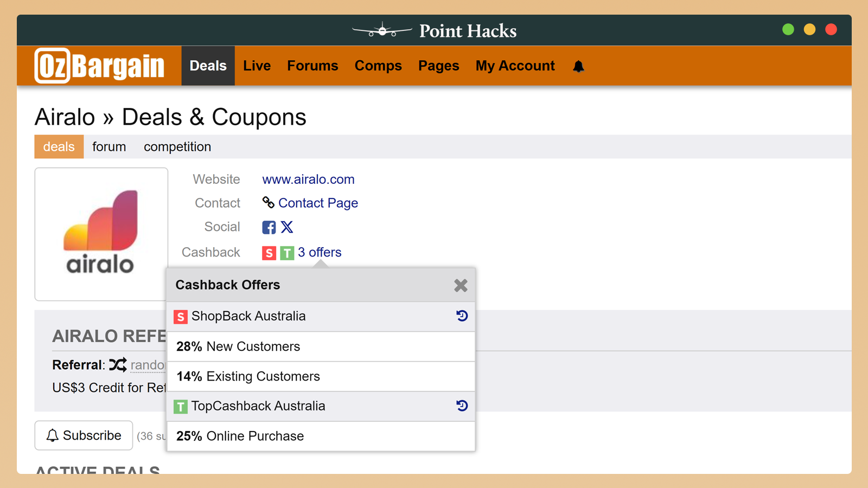This screenshot has height=488, width=868.
Task: Click the random referral shuffle icon
Action: pyautogui.click(x=118, y=365)
